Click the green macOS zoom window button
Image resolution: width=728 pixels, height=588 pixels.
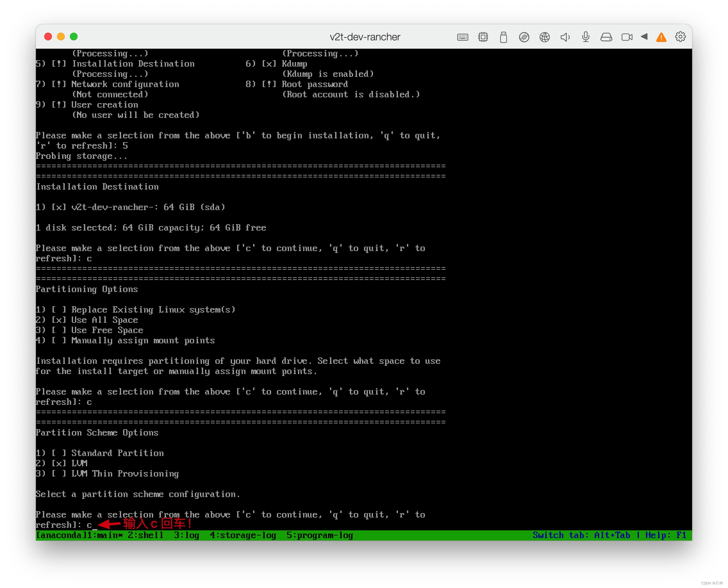[x=74, y=37]
